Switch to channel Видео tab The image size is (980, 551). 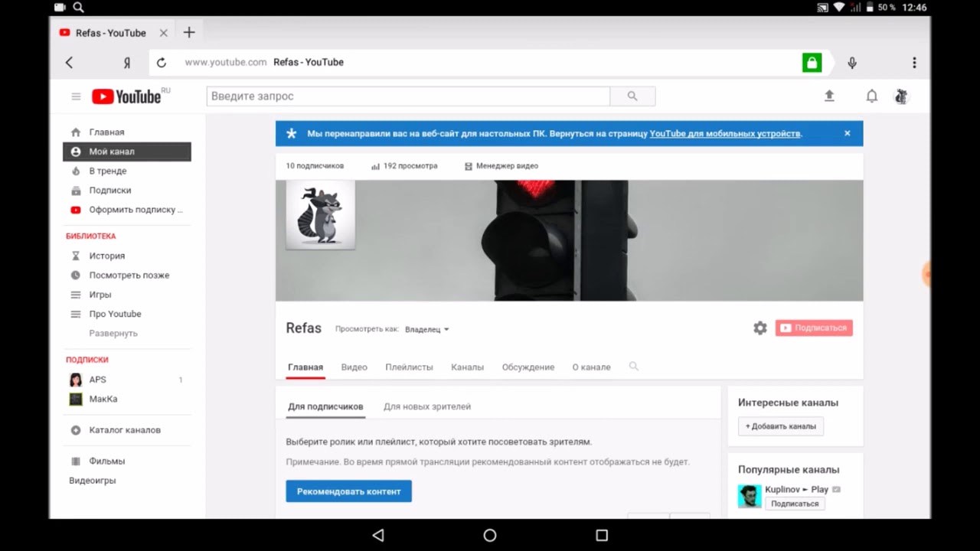[x=354, y=367]
